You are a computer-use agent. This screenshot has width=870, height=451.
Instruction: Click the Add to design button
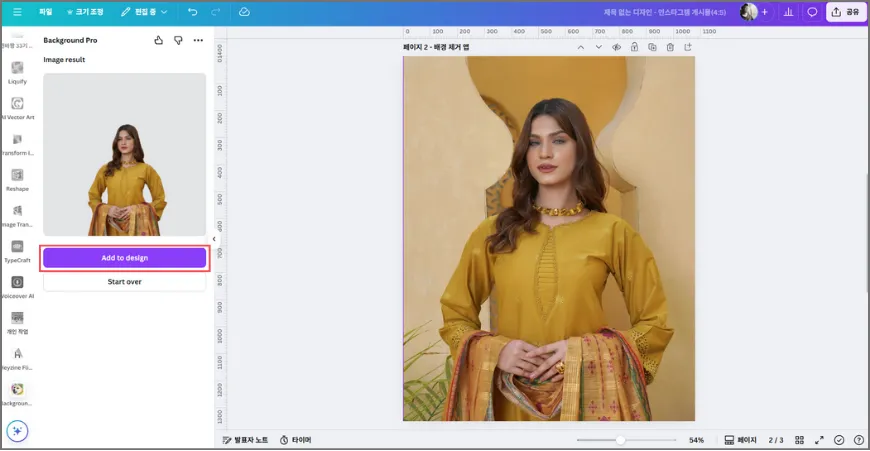click(124, 258)
